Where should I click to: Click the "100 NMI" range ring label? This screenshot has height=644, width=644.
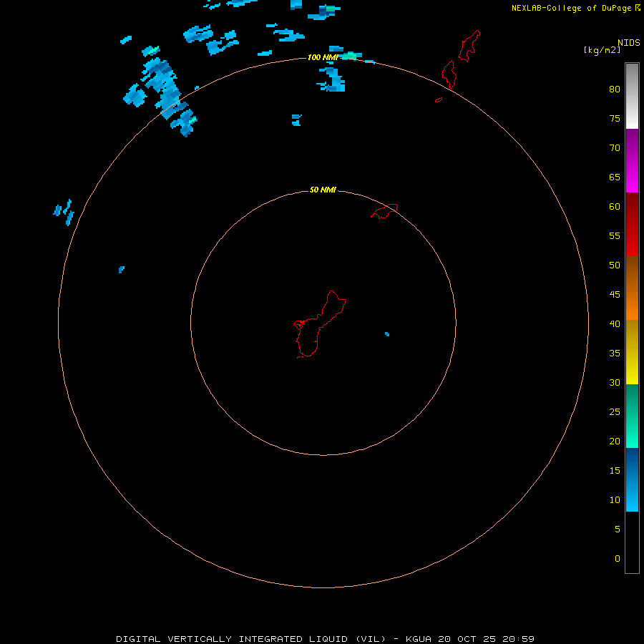point(323,57)
